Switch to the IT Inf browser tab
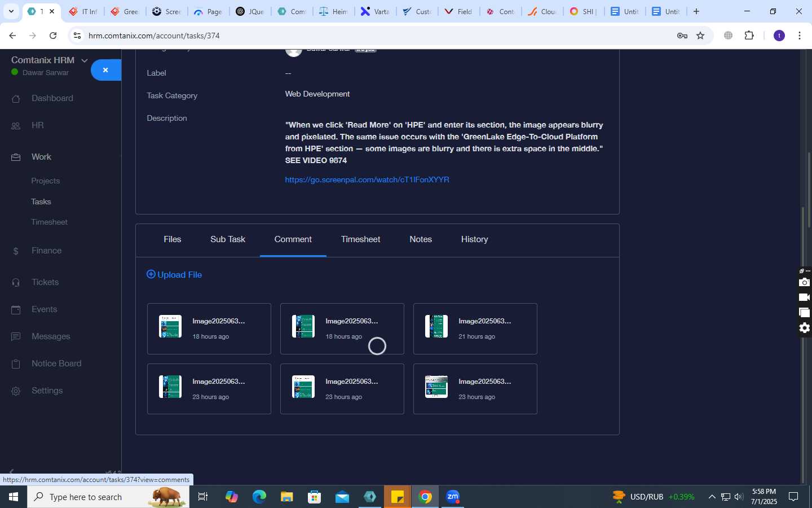Image resolution: width=812 pixels, height=508 pixels. point(83,11)
